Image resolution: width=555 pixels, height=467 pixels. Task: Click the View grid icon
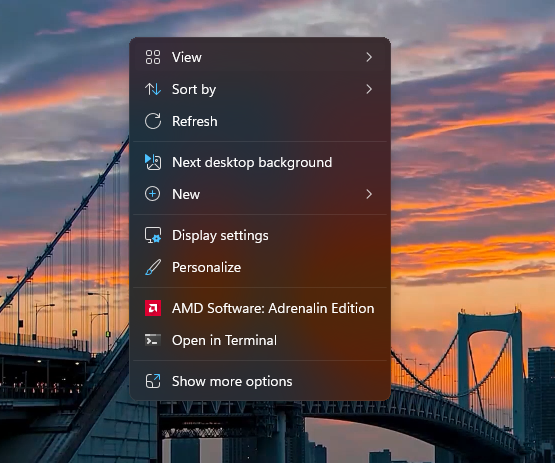153,57
